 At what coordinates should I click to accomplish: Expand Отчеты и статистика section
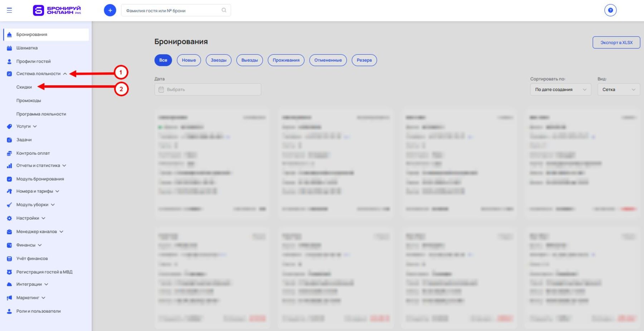(64, 165)
